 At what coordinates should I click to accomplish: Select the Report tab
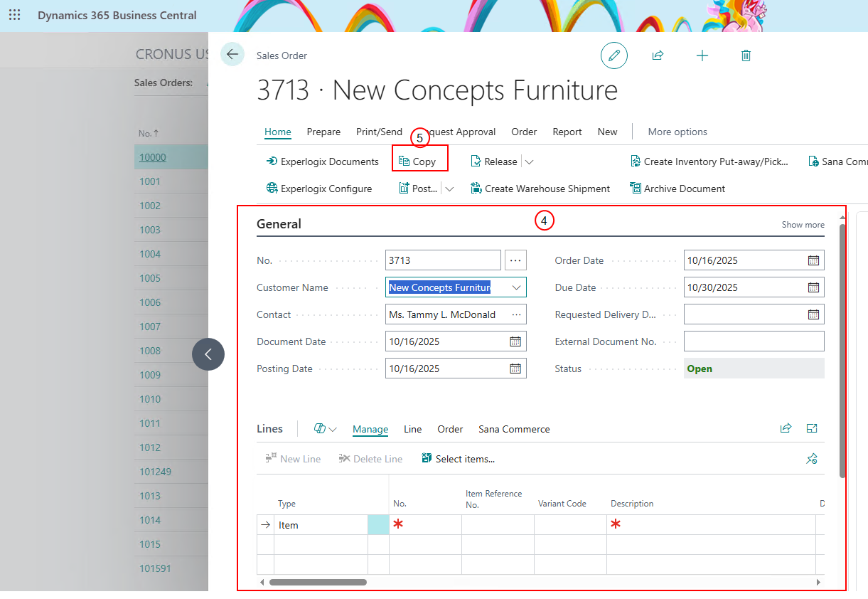click(x=567, y=132)
